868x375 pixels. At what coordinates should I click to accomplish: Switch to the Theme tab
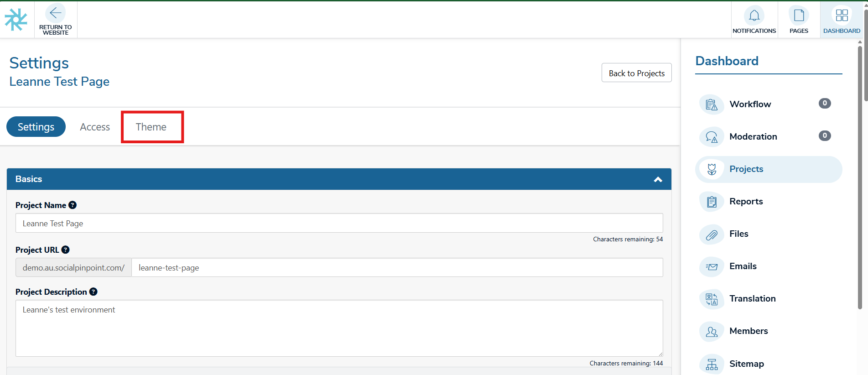(151, 127)
